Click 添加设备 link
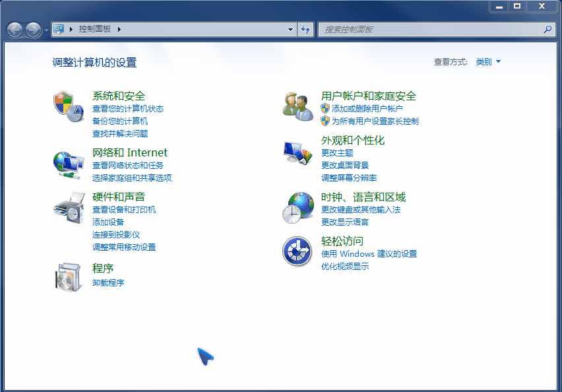This screenshot has height=392, width=562. tap(108, 222)
